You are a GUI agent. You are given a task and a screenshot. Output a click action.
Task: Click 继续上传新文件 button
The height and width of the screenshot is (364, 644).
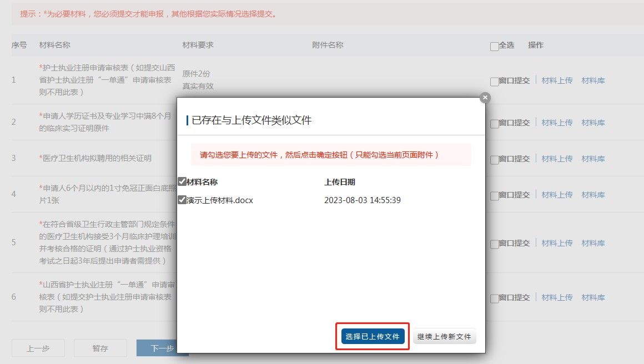pos(444,336)
